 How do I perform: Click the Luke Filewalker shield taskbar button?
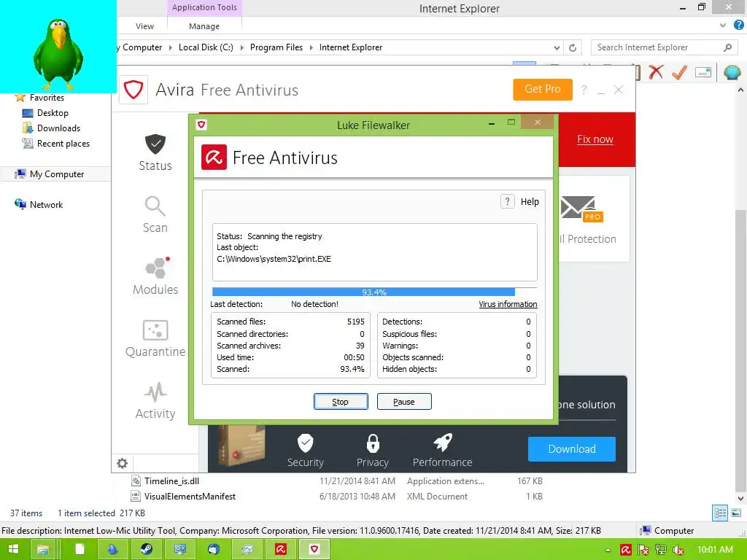(x=314, y=549)
